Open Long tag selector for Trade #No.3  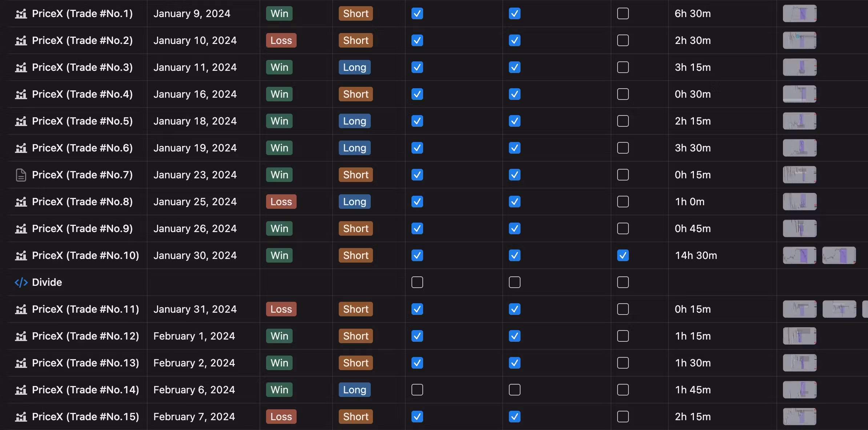coord(354,68)
